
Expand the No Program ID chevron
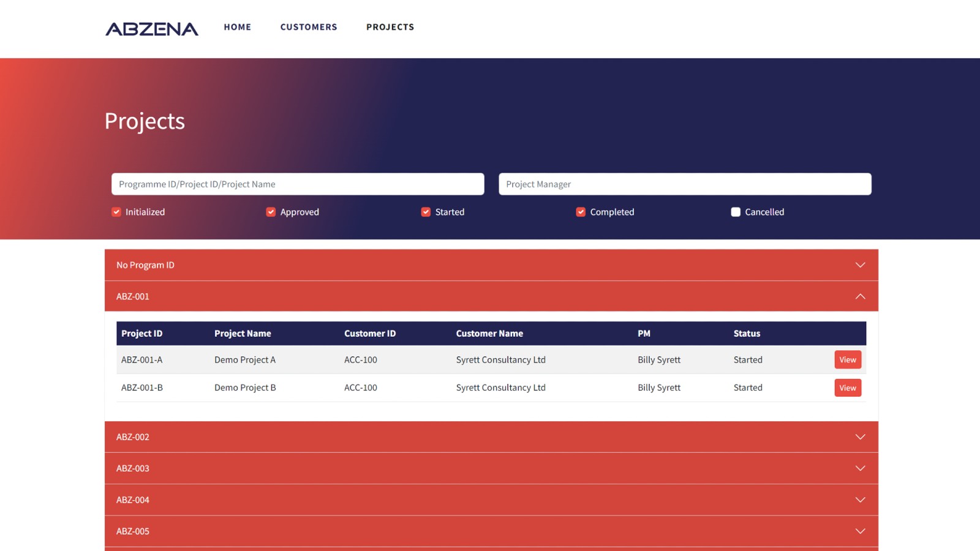click(860, 265)
